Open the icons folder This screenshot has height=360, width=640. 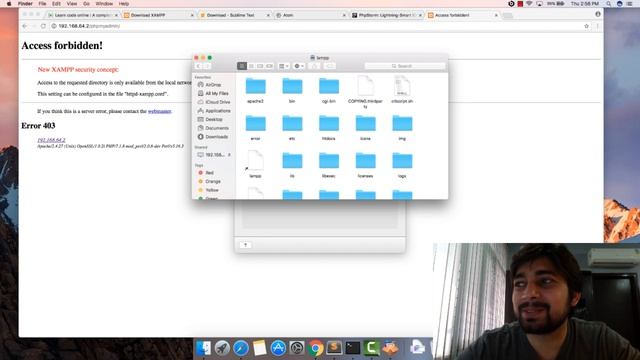tap(365, 124)
